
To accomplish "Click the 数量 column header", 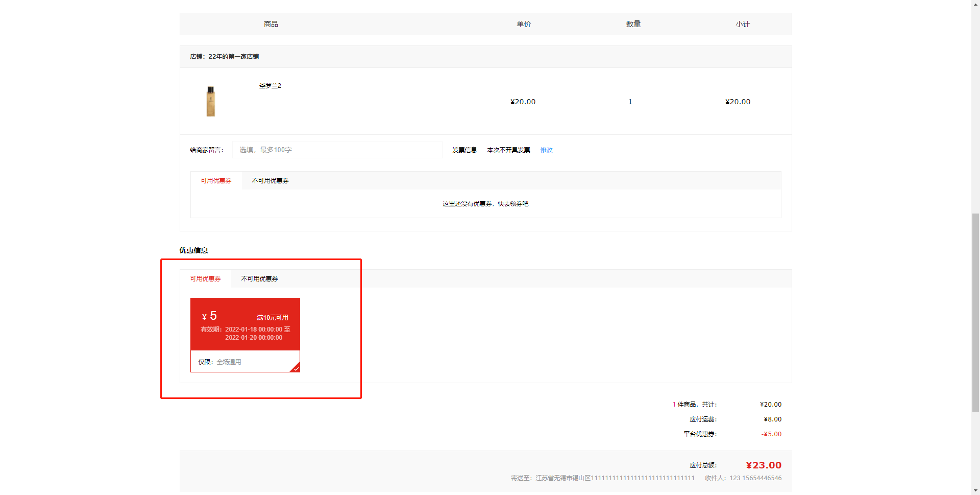I will tap(633, 24).
